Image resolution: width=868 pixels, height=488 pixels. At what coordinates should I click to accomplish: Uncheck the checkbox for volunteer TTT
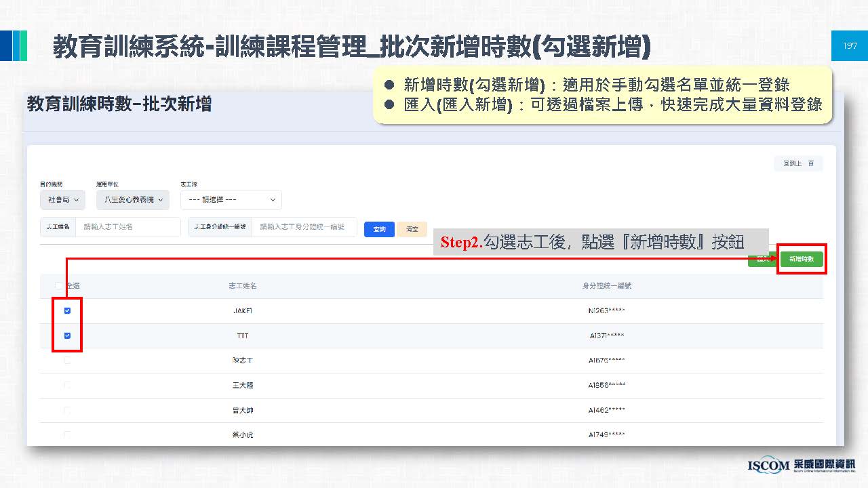point(67,335)
